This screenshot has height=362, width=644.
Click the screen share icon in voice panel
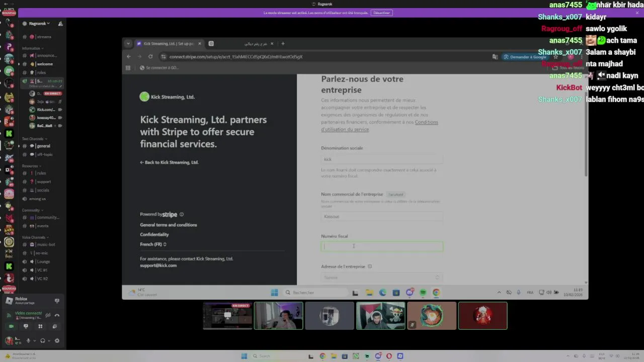[26, 326]
